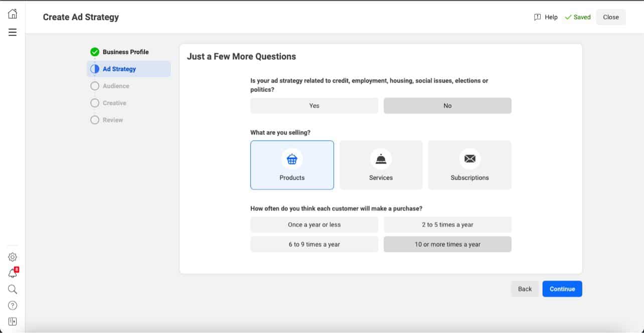The image size is (644, 333).
Task: Toggle the sidebar panel icon at bottom
Action: point(13,321)
